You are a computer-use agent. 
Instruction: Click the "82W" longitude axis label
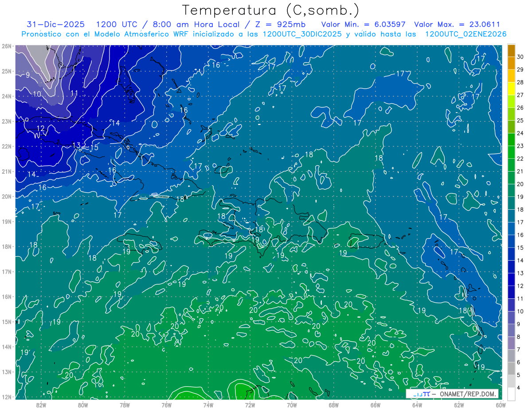(x=41, y=405)
